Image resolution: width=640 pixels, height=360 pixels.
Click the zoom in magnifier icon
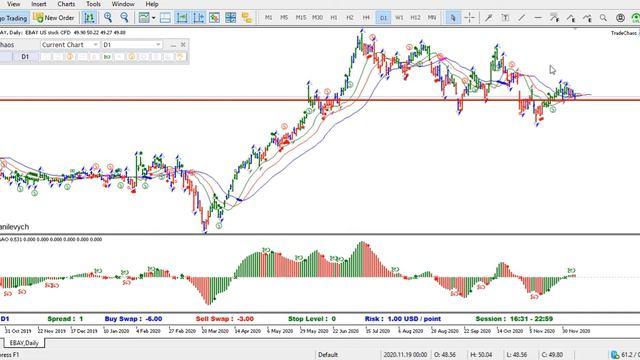pos(108,17)
